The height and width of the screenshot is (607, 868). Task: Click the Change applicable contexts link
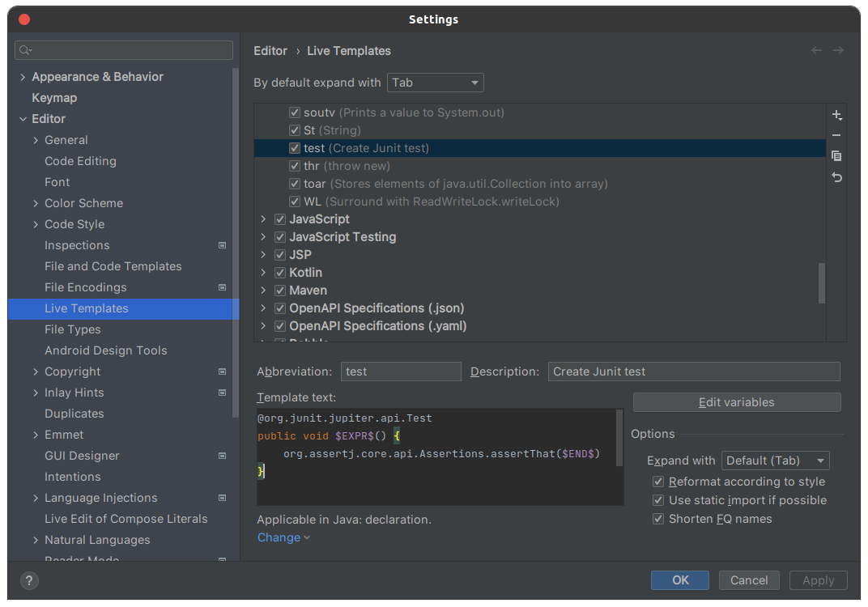283,537
